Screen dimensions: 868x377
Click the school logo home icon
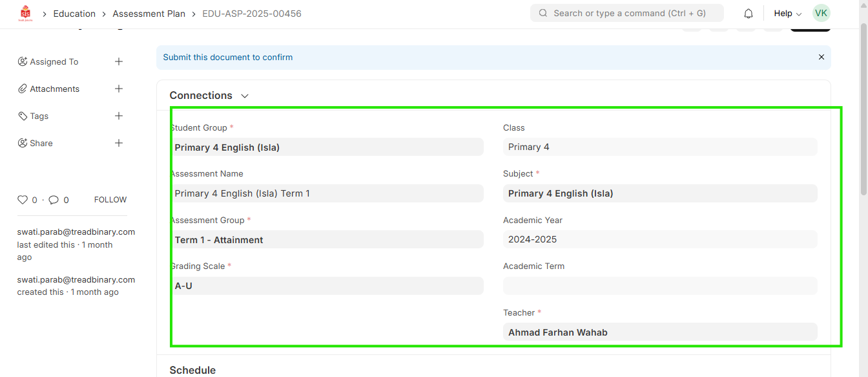25,14
